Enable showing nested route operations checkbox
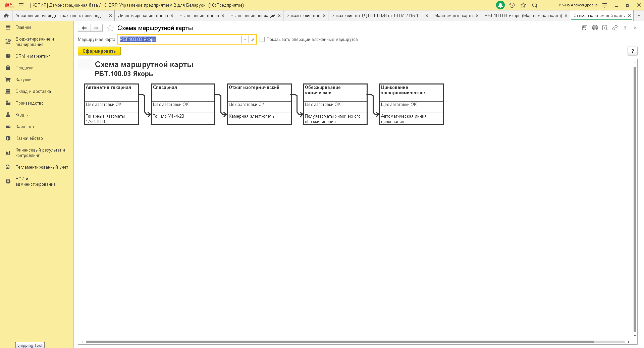644x348 pixels. [x=262, y=40]
